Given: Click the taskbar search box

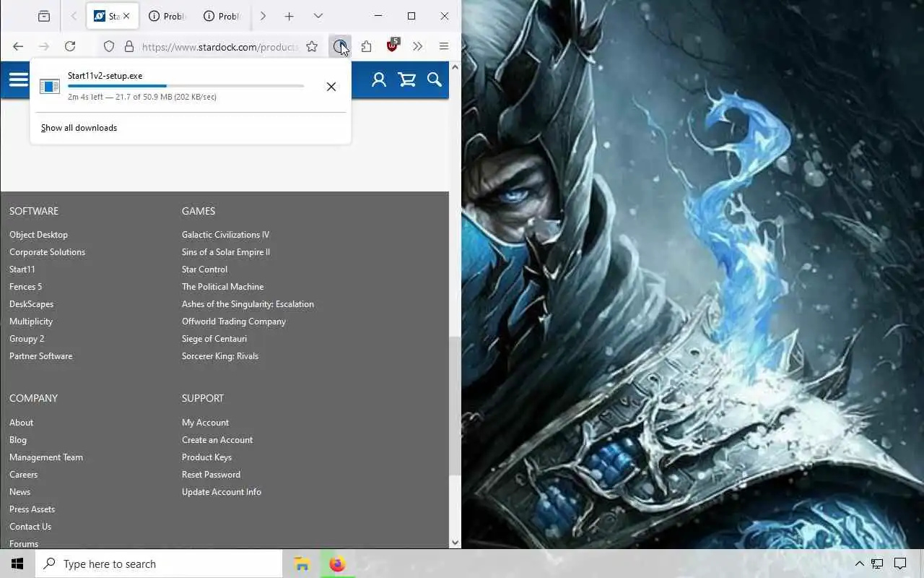Looking at the screenshot, I should (x=159, y=564).
